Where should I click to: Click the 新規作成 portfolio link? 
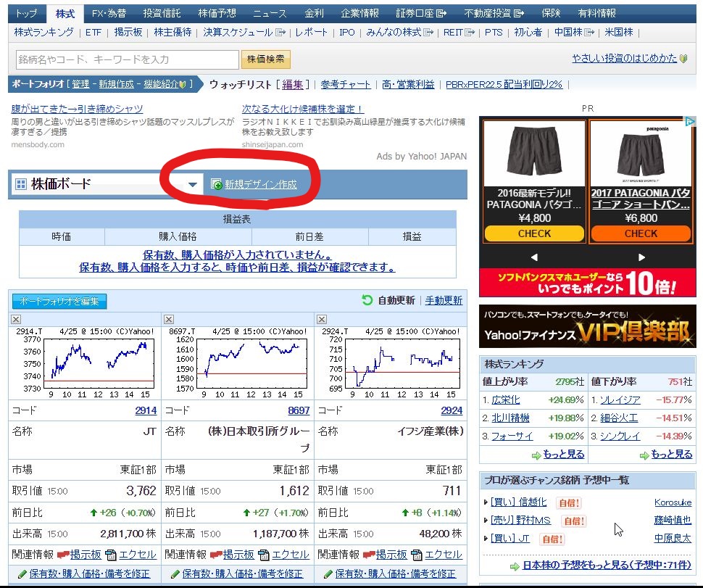coord(116,84)
